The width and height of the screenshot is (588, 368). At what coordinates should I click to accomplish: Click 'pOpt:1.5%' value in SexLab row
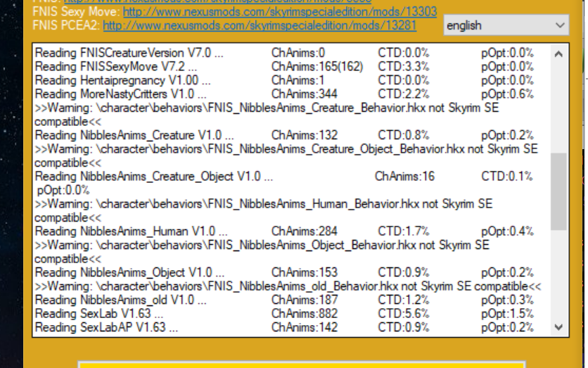click(507, 314)
